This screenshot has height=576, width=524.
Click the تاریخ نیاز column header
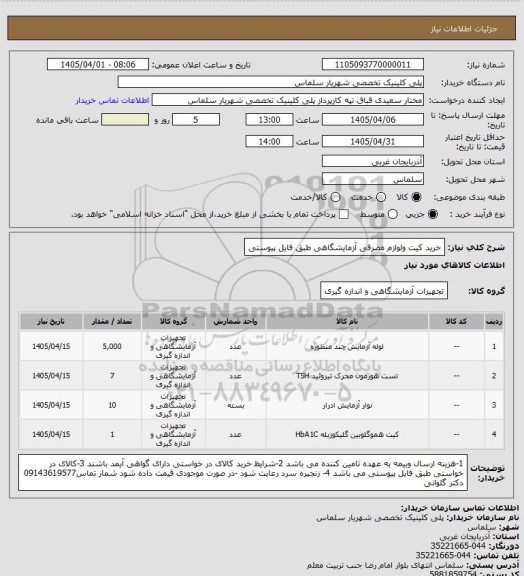click(51, 321)
